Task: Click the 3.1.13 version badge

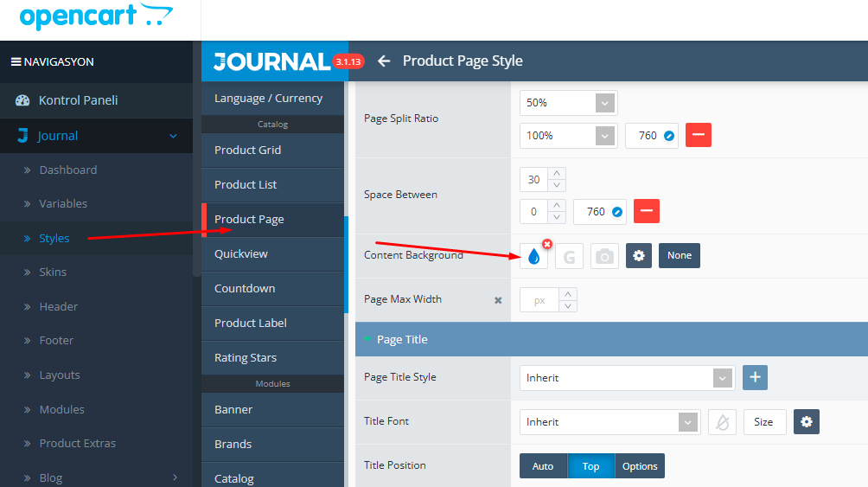Action: (x=348, y=61)
